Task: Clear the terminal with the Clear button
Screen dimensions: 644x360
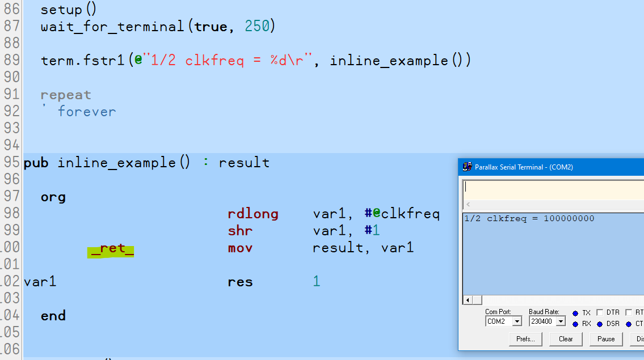Action: click(565, 339)
